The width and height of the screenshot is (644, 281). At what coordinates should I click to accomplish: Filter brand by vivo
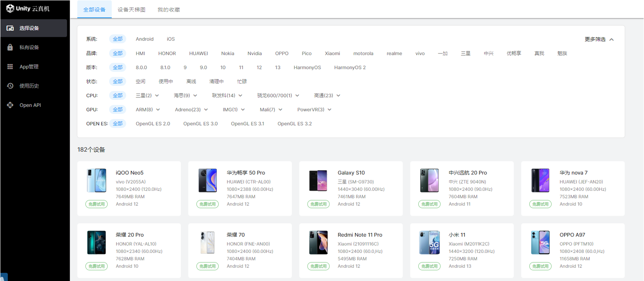(420, 53)
